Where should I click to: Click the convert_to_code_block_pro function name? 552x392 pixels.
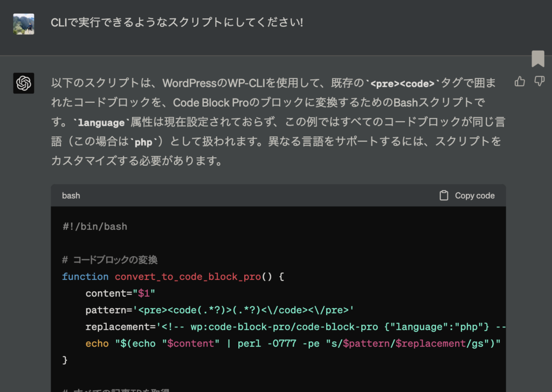187,276
